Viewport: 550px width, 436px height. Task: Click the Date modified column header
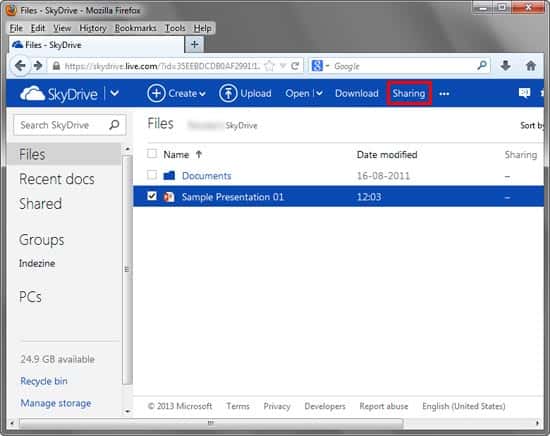coord(387,155)
